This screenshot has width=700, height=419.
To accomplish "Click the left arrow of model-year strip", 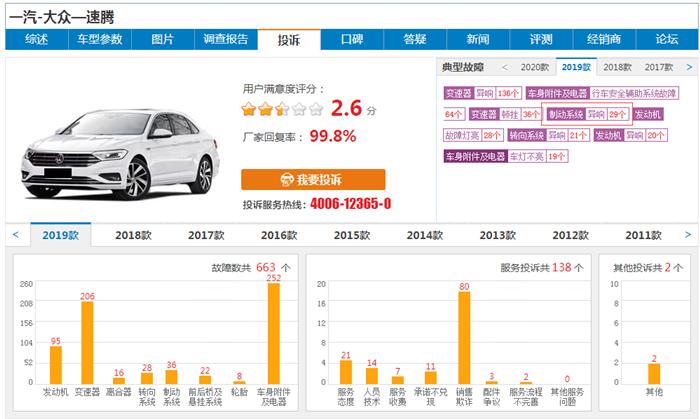I will pos(16,235).
